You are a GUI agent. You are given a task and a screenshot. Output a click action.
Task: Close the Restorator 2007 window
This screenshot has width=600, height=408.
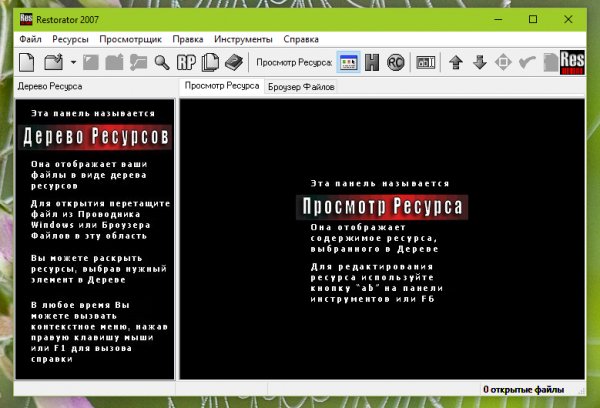(568, 19)
